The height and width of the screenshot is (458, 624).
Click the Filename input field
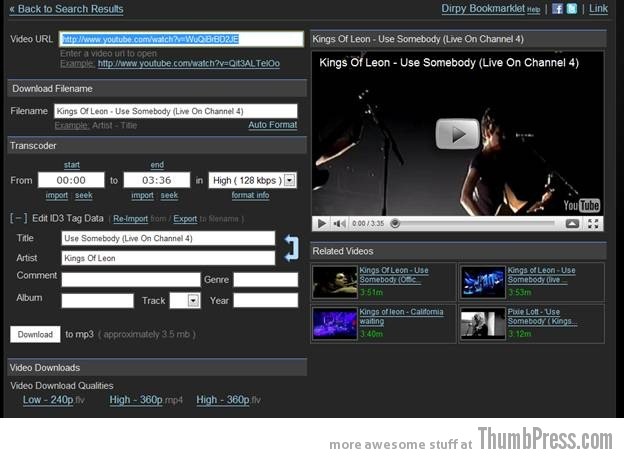click(176, 111)
